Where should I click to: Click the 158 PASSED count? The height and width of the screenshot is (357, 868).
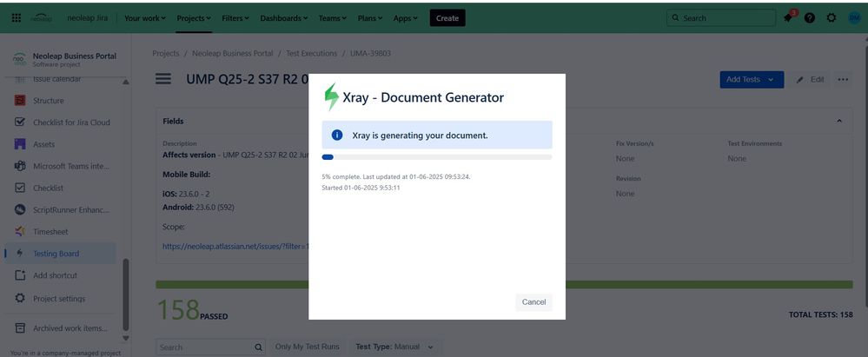coord(192,310)
